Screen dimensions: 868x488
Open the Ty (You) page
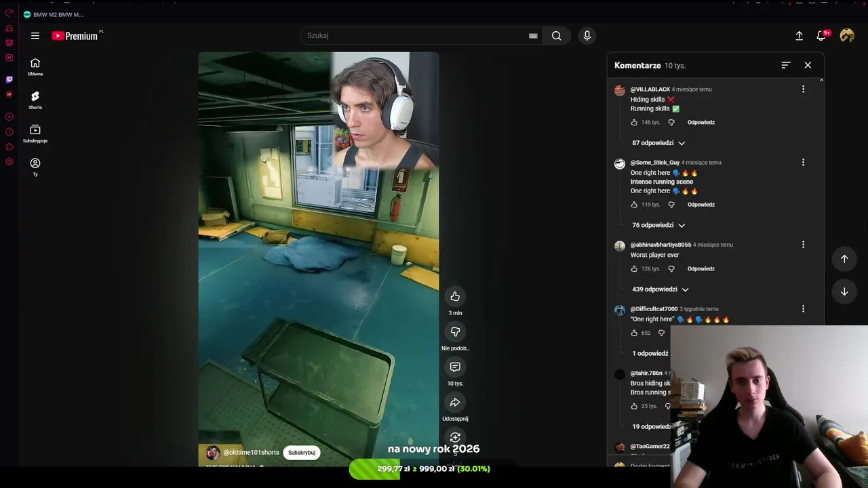35,167
